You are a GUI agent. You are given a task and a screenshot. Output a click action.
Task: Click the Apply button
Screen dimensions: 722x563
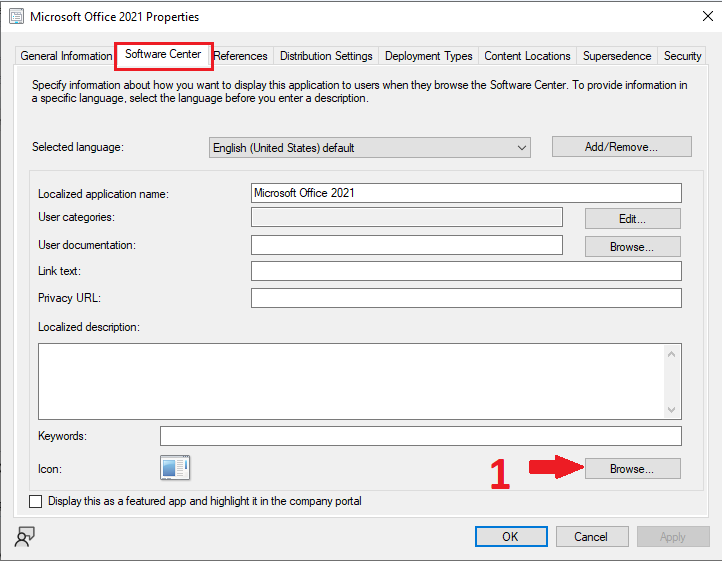(673, 537)
